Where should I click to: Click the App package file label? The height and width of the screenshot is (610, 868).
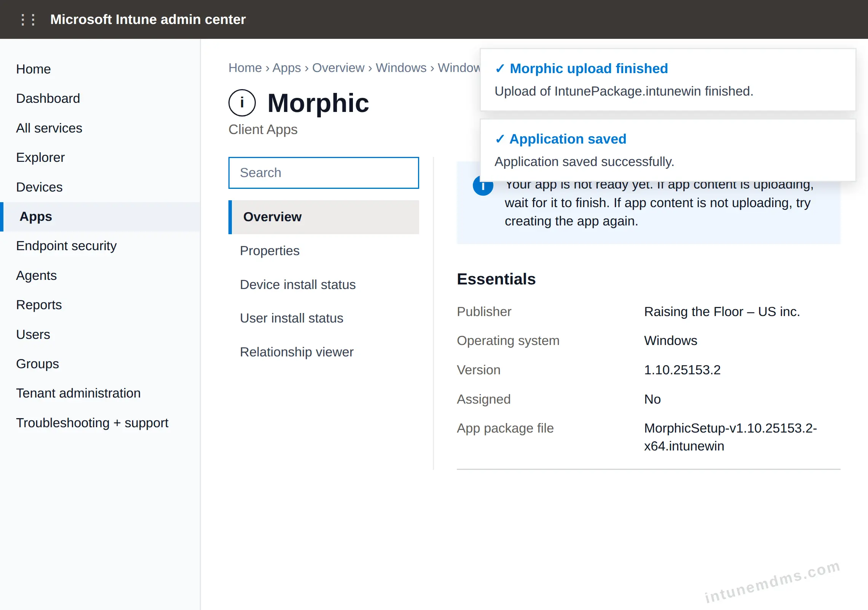pos(505,428)
